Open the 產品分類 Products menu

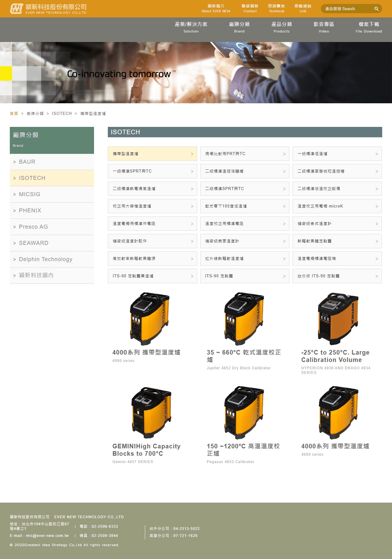coord(281,27)
